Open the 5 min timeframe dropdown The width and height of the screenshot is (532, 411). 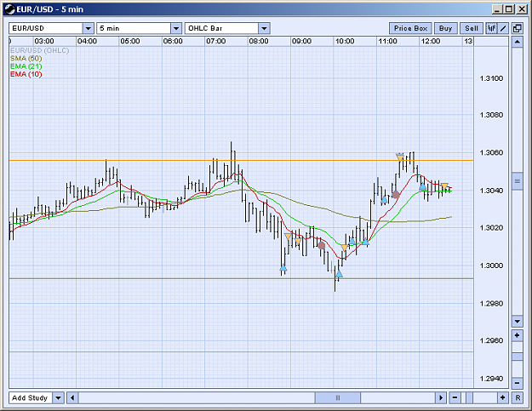click(176, 28)
